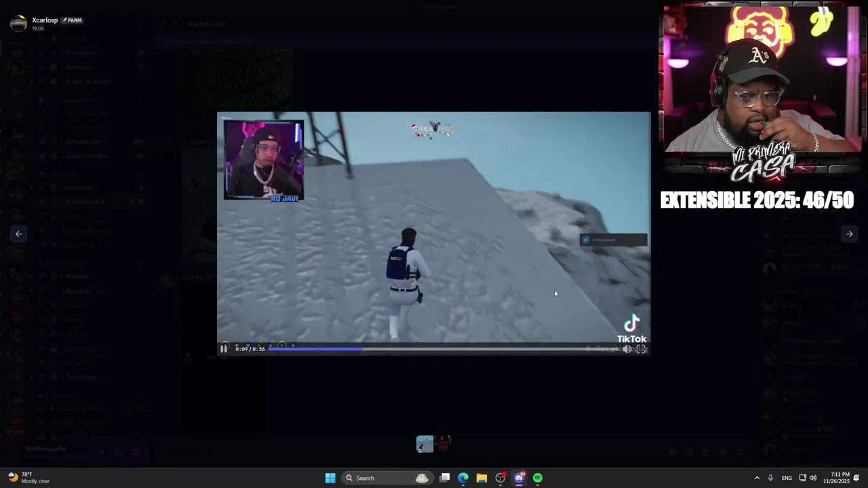Click the FARM tag next to the username

tap(72, 20)
